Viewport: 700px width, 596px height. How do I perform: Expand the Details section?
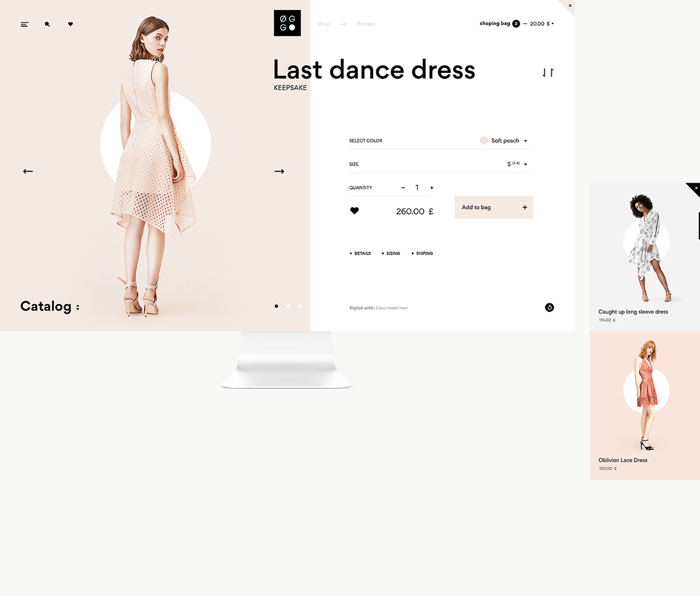(360, 253)
